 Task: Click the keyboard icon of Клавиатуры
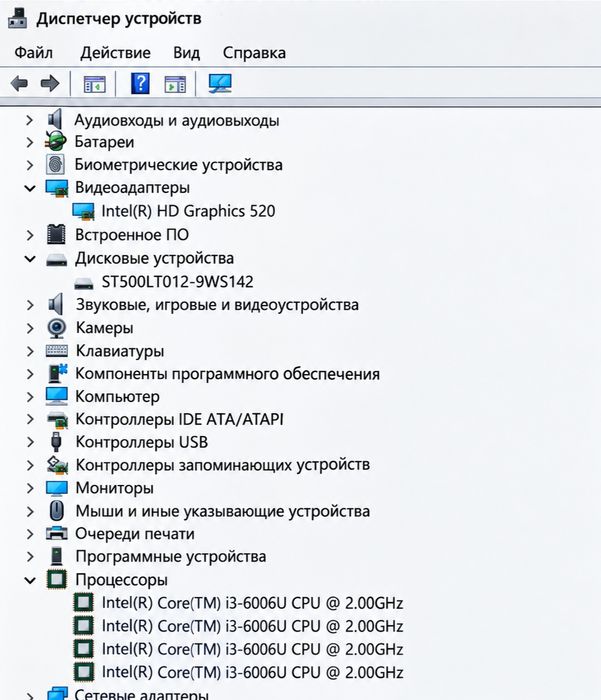coord(57,351)
